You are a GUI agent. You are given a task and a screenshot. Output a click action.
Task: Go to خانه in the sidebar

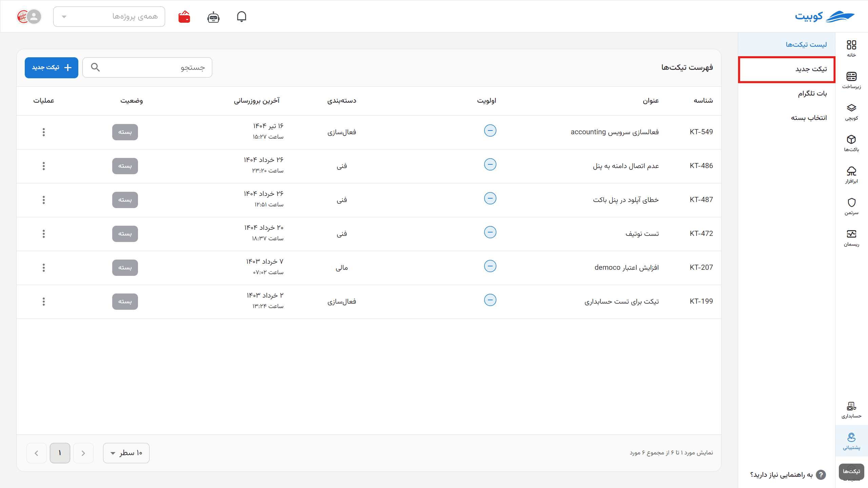pos(851,48)
